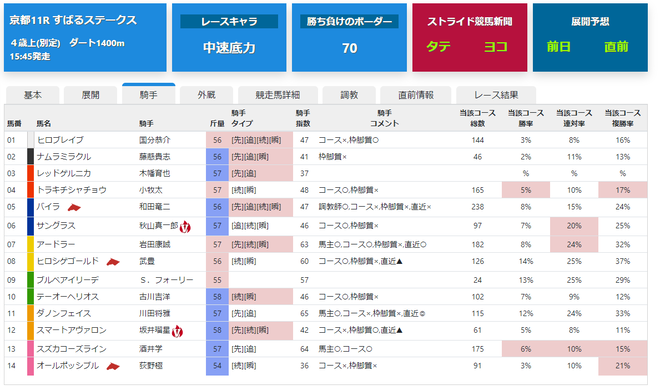Sort by 馬番 column header
Viewport: 660px width, 390px height.
pos(14,124)
